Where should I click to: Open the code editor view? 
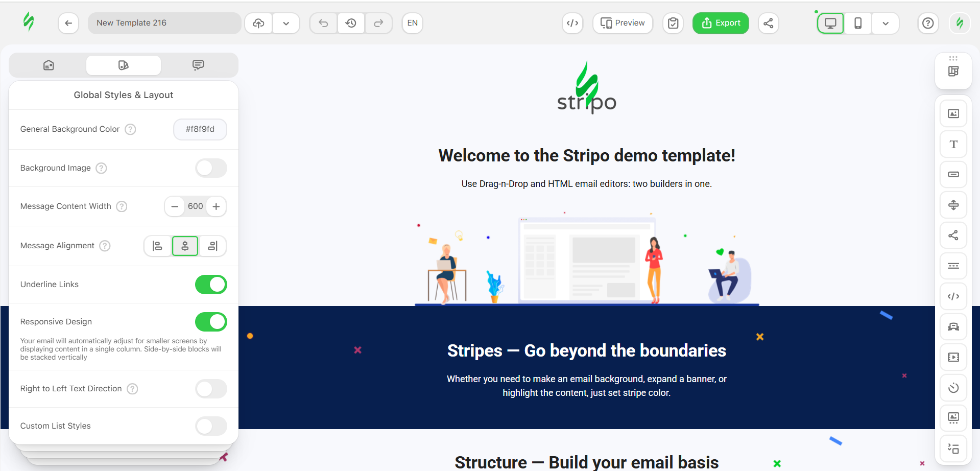tap(572, 23)
